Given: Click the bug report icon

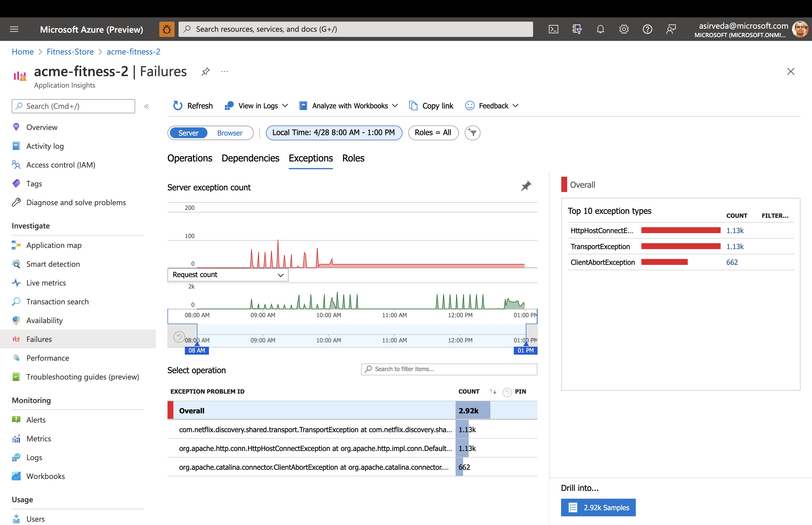Looking at the screenshot, I should [x=167, y=29].
